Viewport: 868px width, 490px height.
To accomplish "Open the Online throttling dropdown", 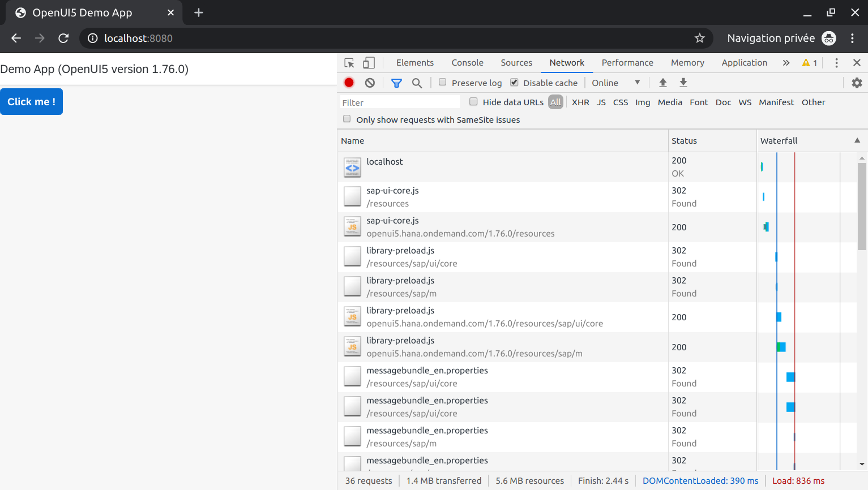I will click(x=616, y=83).
